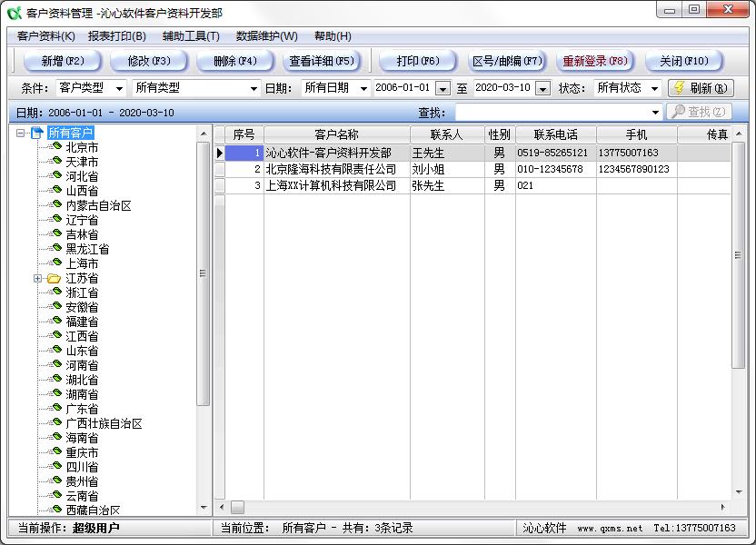Click the 刷新 (R) refresh lightning button
Screen dimensions: 756x545
(x=701, y=88)
